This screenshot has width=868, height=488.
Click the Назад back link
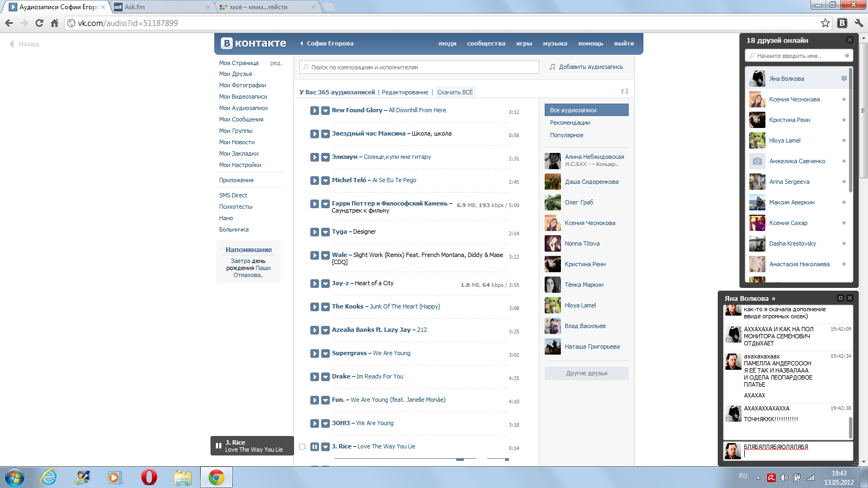[24, 44]
